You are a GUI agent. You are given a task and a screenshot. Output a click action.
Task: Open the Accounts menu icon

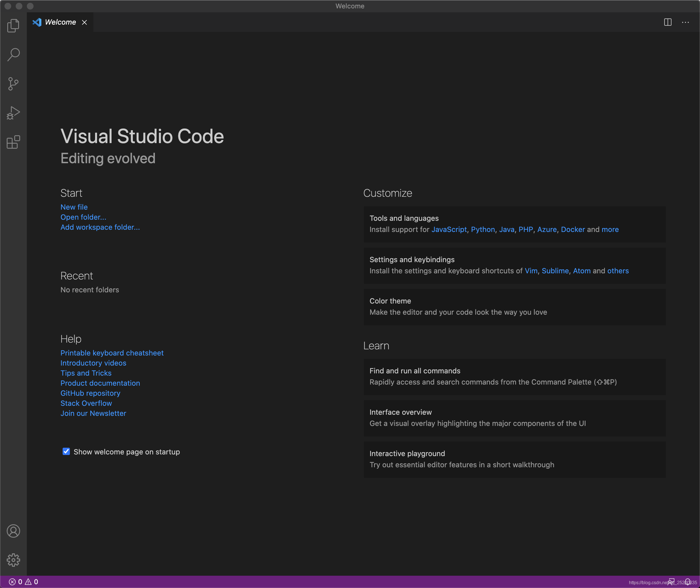tap(13, 531)
